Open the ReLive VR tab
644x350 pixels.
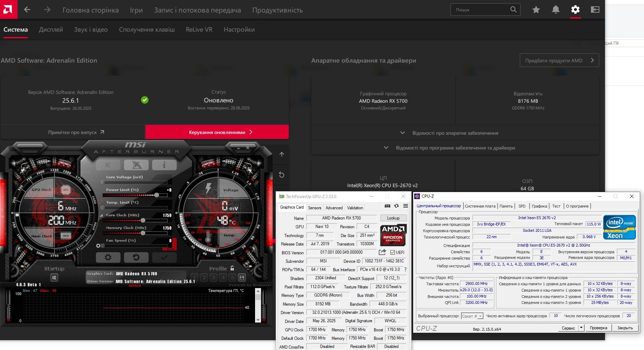tap(199, 30)
